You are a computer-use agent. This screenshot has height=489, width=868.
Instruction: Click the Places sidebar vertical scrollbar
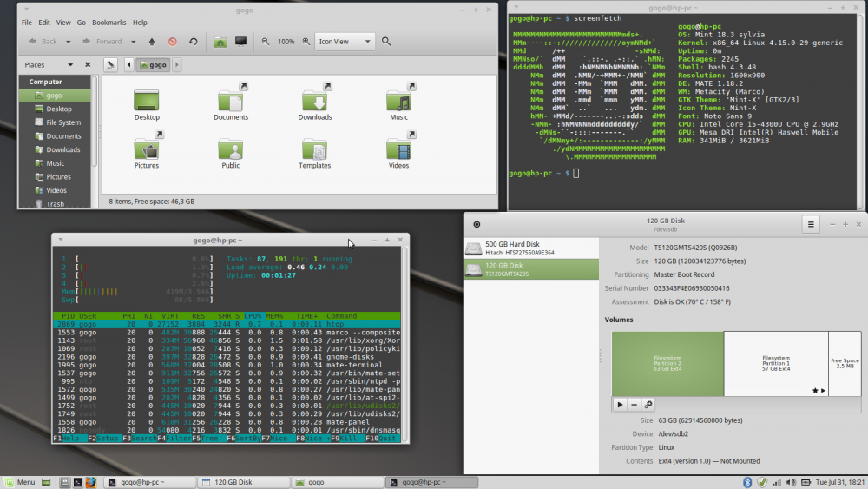(94, 121)
